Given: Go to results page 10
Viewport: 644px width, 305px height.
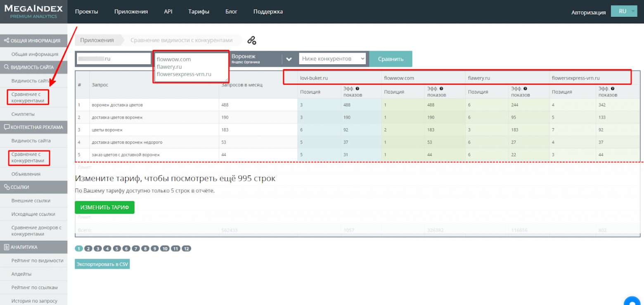Looking at the screenshot, I should tap(165, 249).
